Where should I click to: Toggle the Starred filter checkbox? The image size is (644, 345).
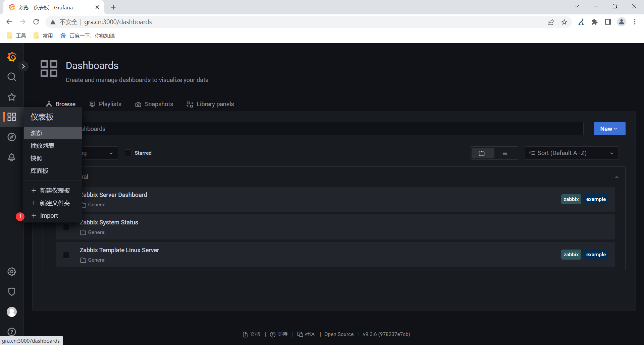coord(128,153)
